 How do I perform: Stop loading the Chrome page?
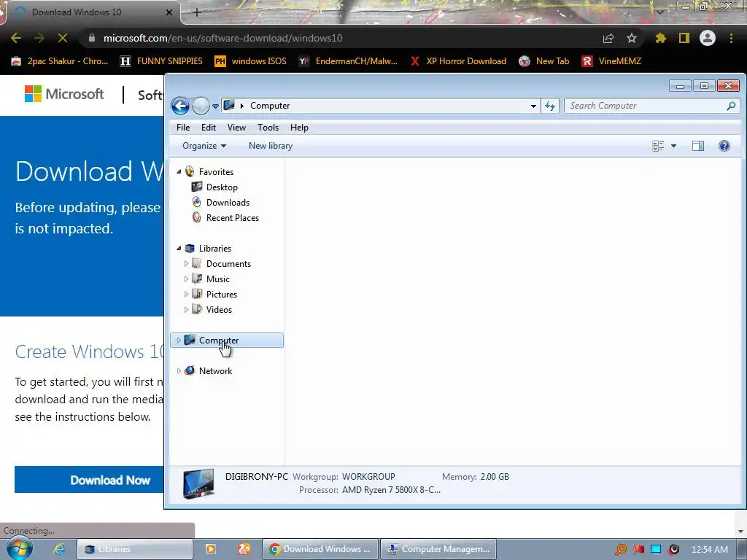tap(63, 38)
